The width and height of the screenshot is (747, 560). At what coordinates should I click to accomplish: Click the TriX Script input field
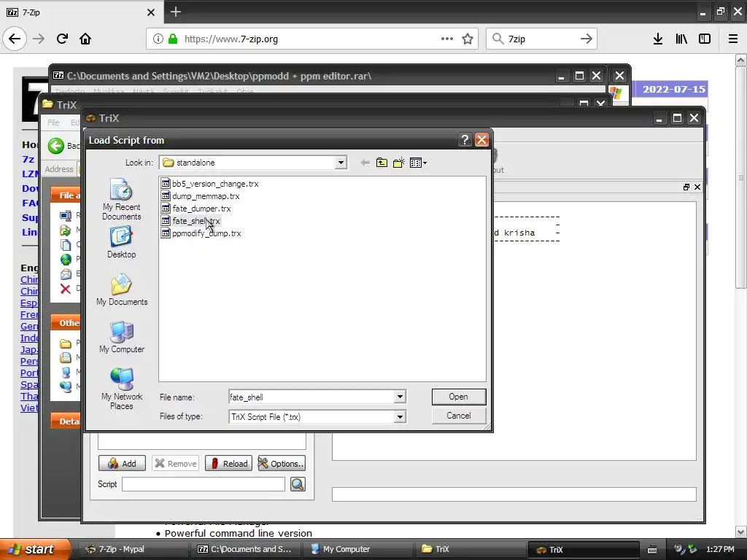tap(204, 484)
